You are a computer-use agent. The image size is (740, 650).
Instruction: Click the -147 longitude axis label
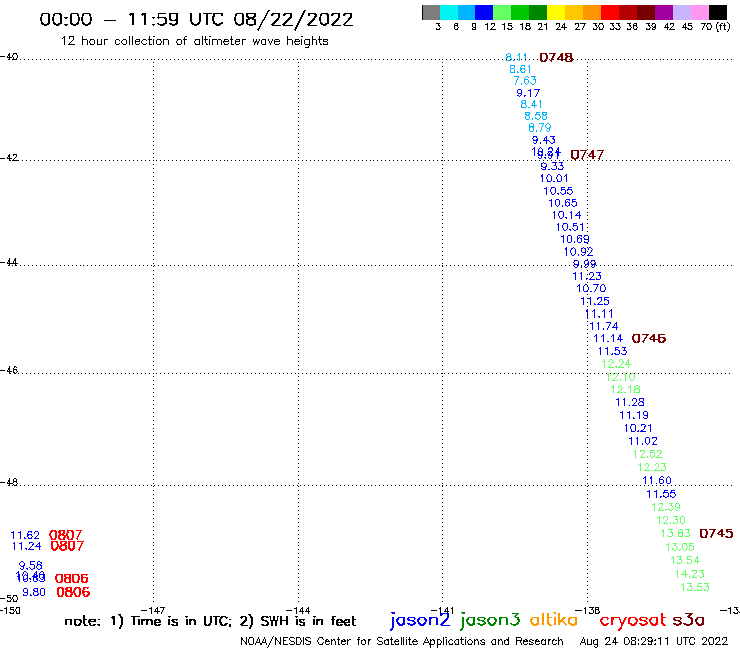coord(153,610)
